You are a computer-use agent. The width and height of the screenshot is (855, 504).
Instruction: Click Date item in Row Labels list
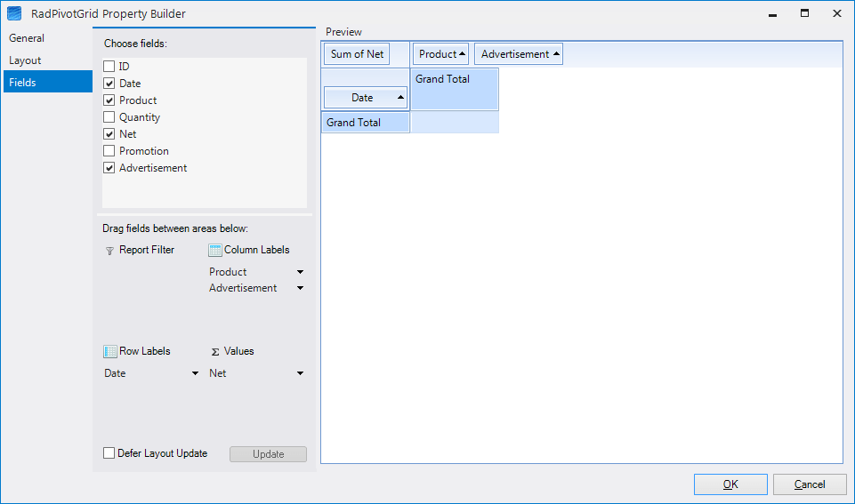pyautogui.click(x=115, y=373)
